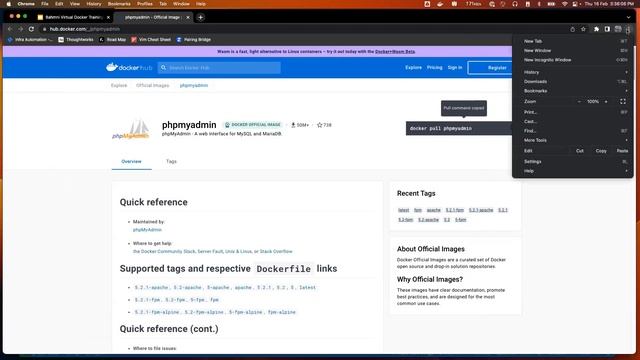Click the Docker Official Image badge

[x=253, y=124]
